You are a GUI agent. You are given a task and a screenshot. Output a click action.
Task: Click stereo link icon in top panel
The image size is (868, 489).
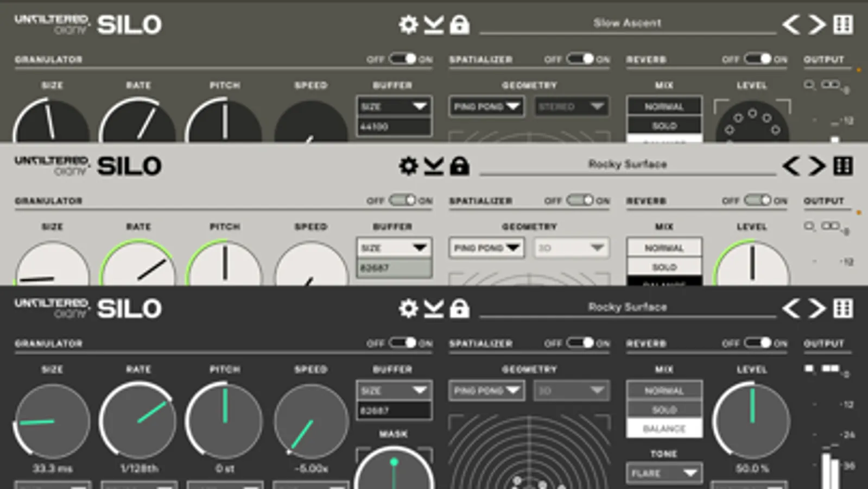point(830,84)
